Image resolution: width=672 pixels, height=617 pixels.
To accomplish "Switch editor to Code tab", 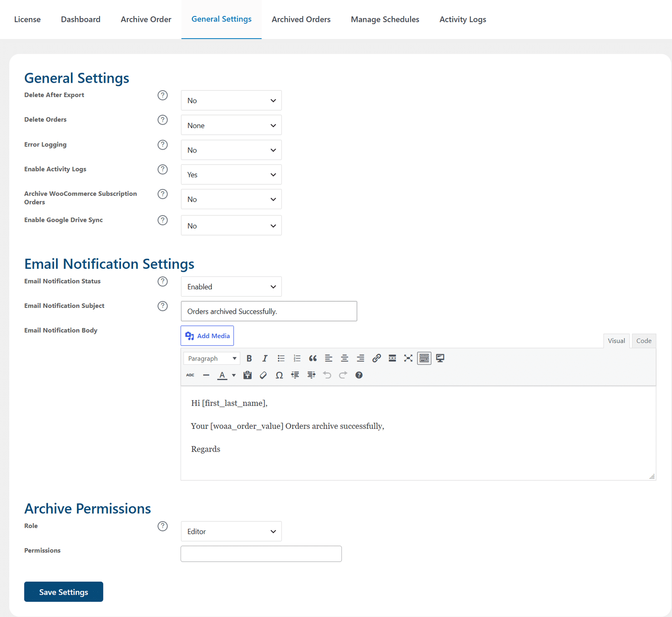I will tap(644, 341).
